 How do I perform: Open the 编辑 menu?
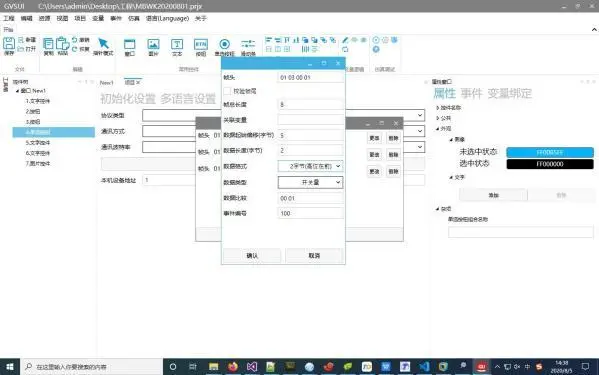(26, 18)
